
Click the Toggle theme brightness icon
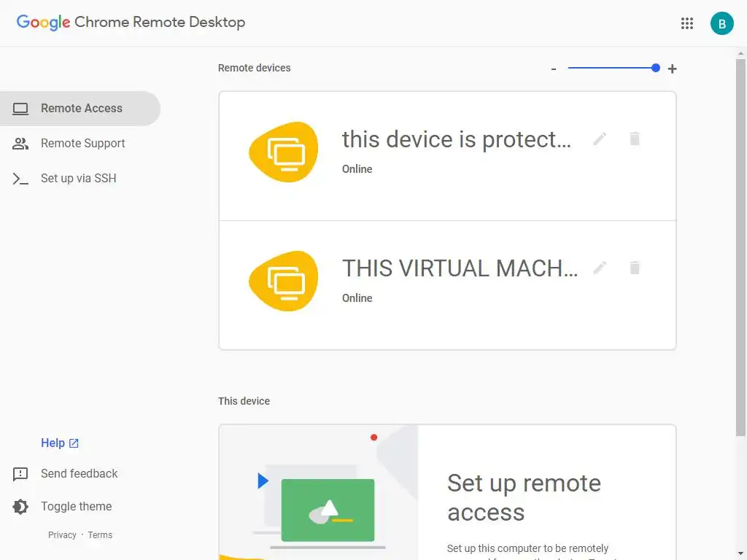point(20,507)
